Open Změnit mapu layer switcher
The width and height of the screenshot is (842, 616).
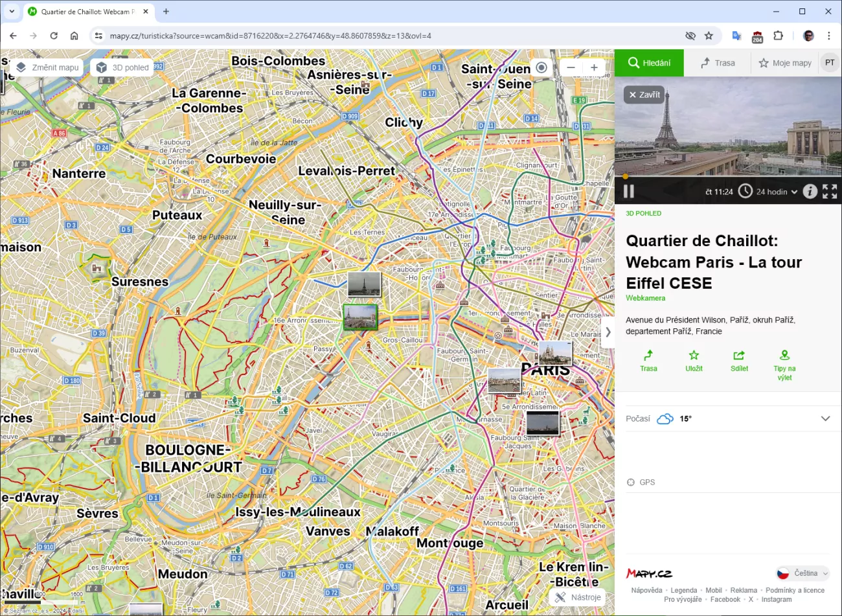(47, 67)
